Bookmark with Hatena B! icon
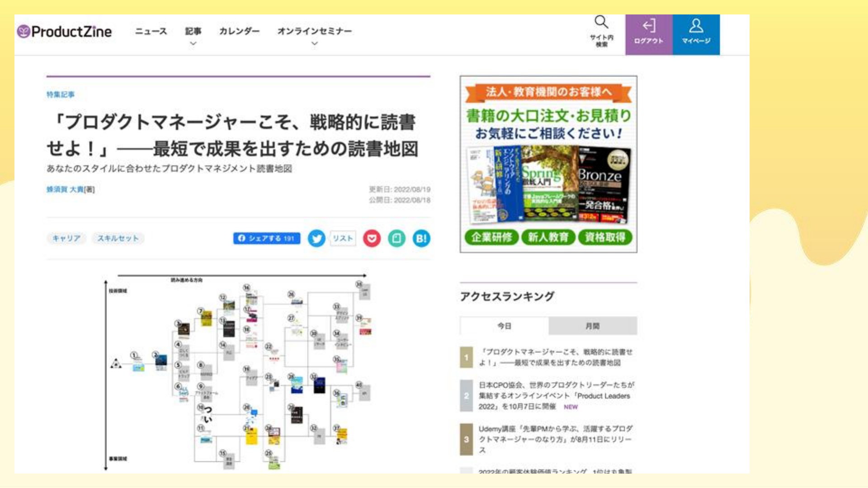 (421, 239)
